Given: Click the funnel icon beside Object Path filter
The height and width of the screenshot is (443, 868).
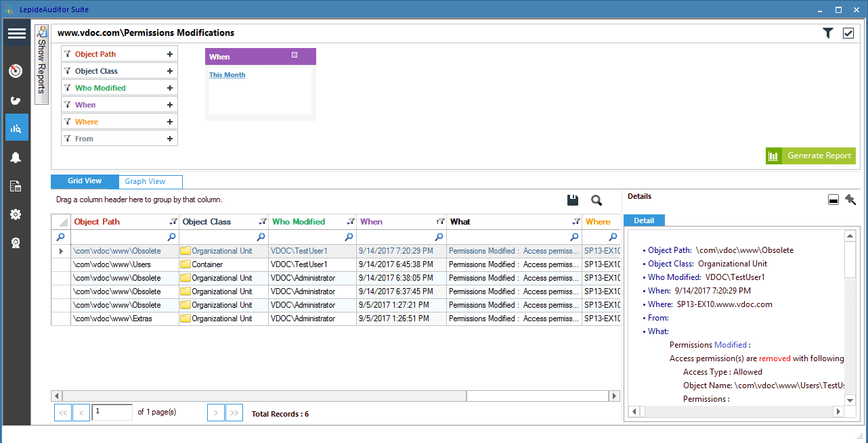Looking at the screenshot, I should pos(68,54).
